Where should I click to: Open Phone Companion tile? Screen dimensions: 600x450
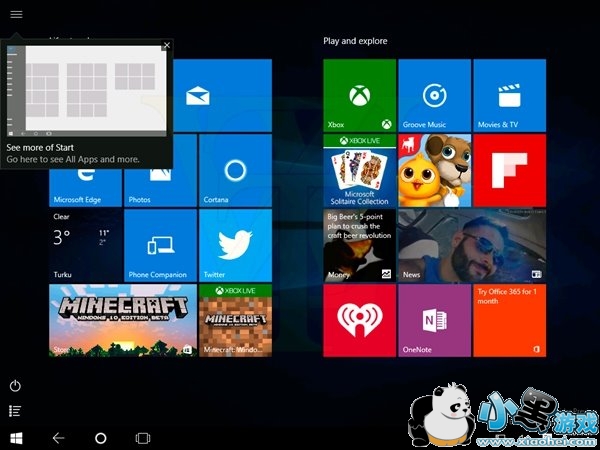click(x=160, y=246)
